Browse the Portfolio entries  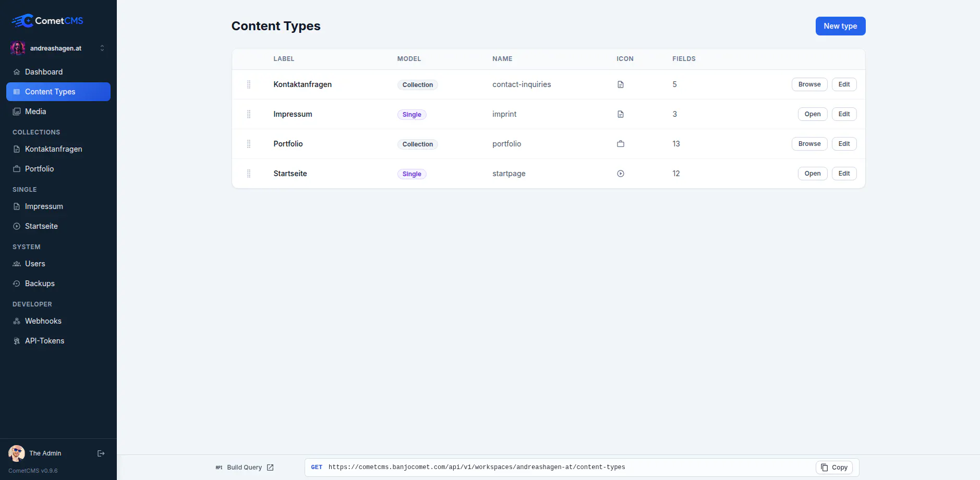(x=809, y=144)
